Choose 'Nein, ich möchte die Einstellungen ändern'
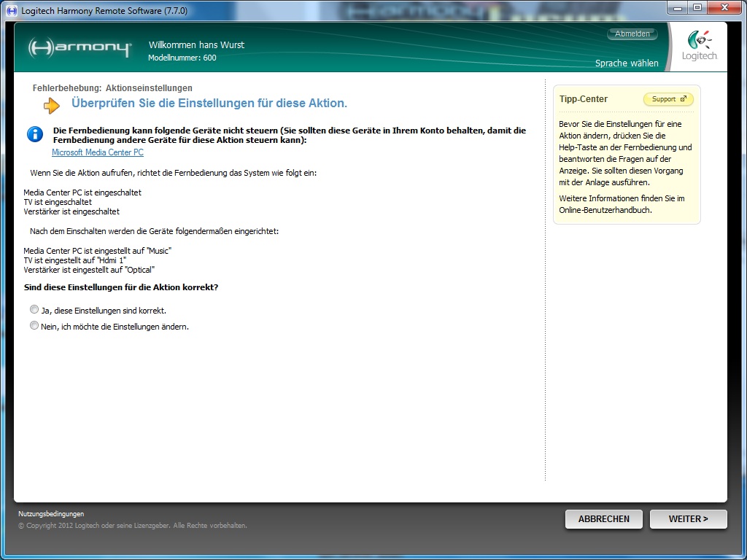Image resolution: width=747 pixels, height=560 pixels. point(34,327)
